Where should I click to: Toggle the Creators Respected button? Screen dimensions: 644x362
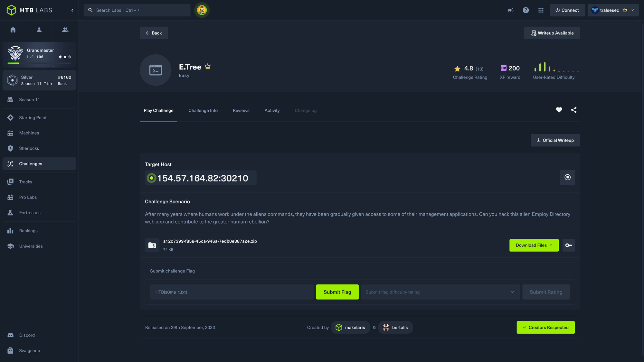(545, 328)
